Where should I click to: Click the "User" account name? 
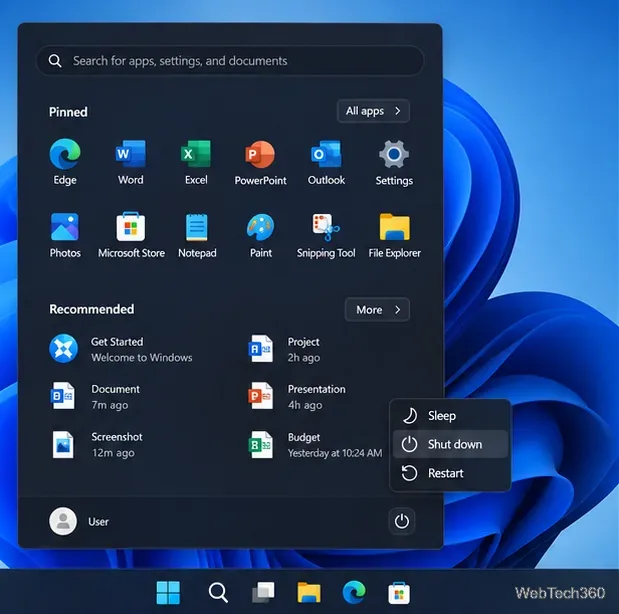pos(98,522)
